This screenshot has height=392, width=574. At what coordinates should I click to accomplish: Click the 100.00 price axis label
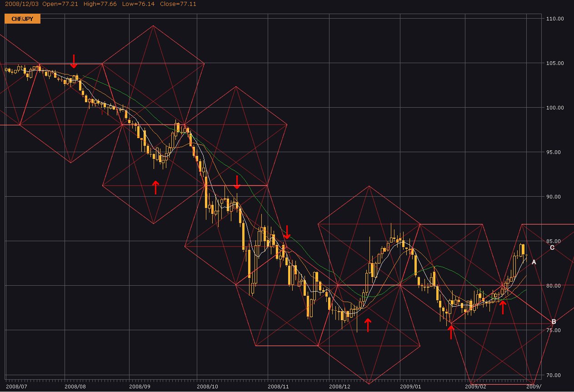coord(555,108)
